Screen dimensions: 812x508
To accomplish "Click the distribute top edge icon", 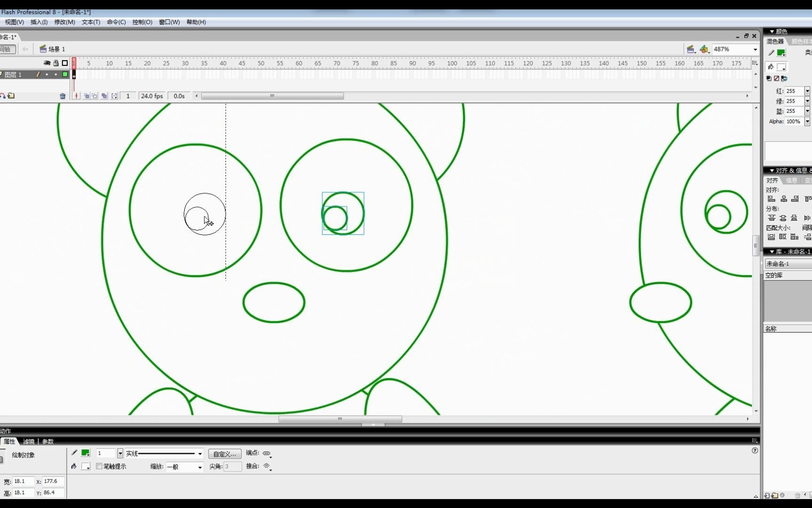I will 772,218.
